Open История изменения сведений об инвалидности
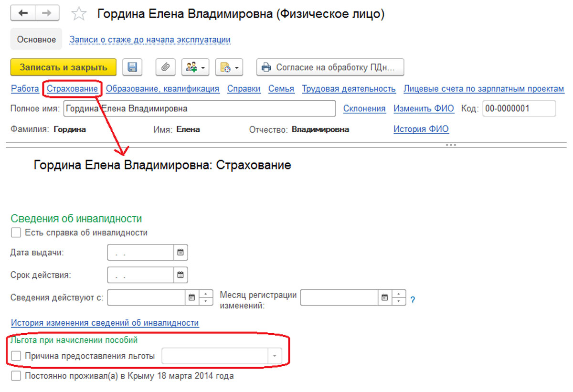This screenshot has width=573, height=392. [x=105, y=323]
